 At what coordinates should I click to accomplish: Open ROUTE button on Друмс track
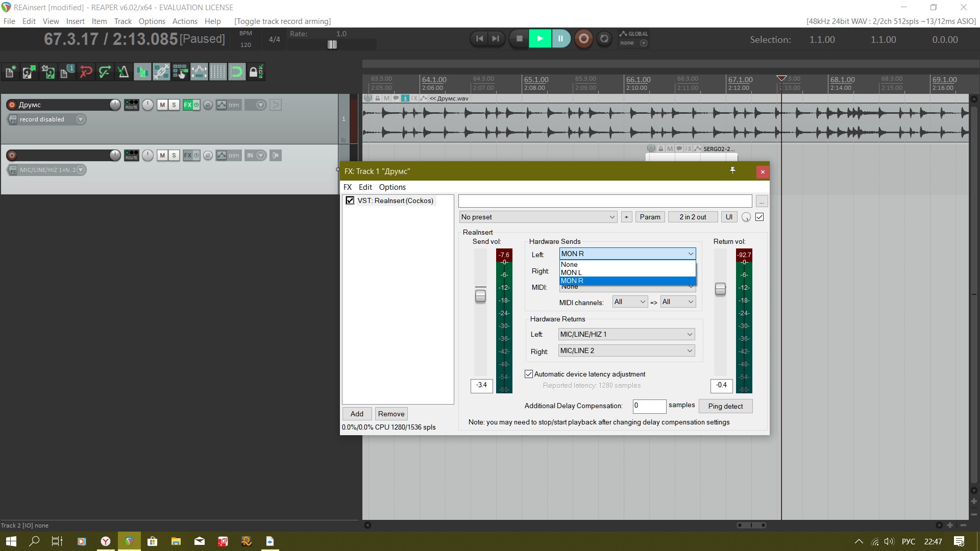click(131, 105)
